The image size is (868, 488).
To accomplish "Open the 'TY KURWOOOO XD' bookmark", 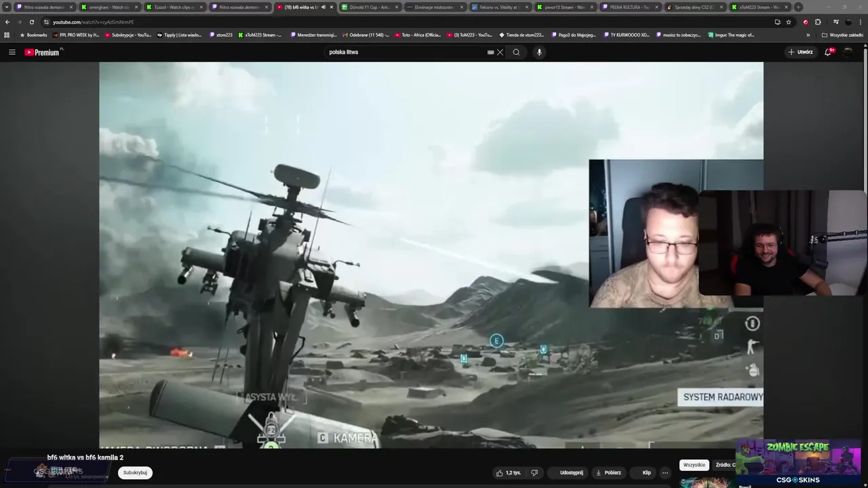I will pyautogui.click(x=627, y=35).
